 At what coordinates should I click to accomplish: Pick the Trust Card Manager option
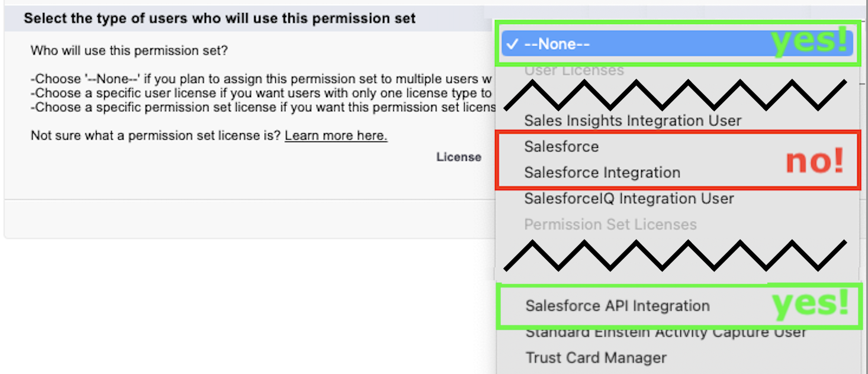pos(596,358)
